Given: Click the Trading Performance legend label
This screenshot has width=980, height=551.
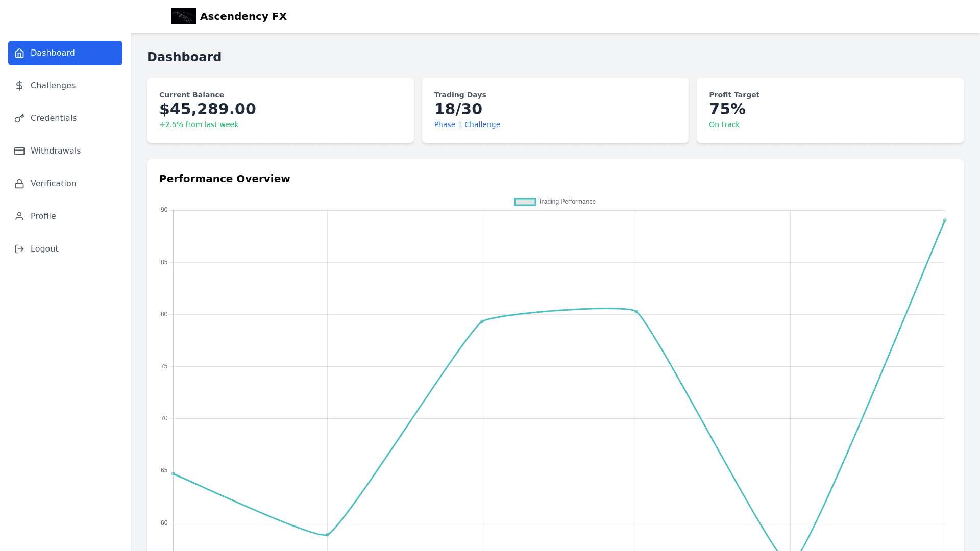Looking at the screenshot, I should coord(567,202).
